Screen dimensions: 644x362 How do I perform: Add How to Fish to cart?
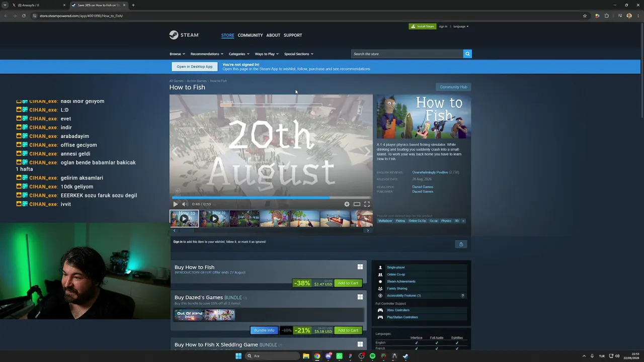pos(348,283)
